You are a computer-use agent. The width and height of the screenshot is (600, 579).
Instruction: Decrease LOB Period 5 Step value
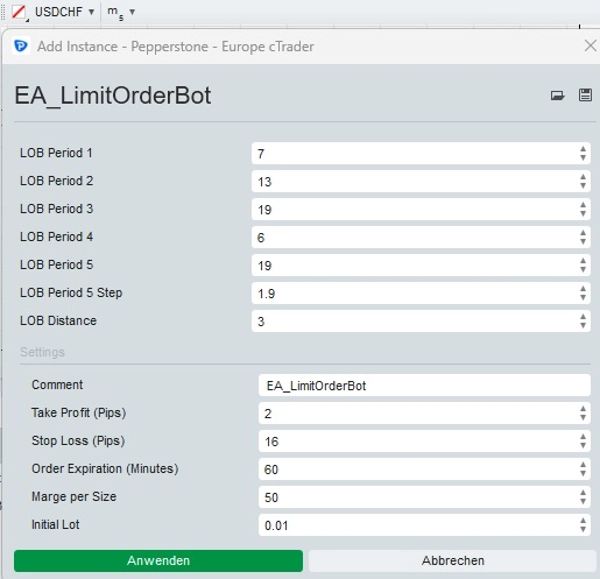click(x=583, y=297)
